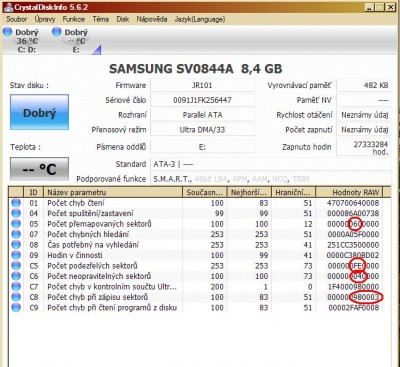Viewport: 400px width, 367px height.
Task: Select the Počet chybných hledání row name
Action: (x=88, y=234)
